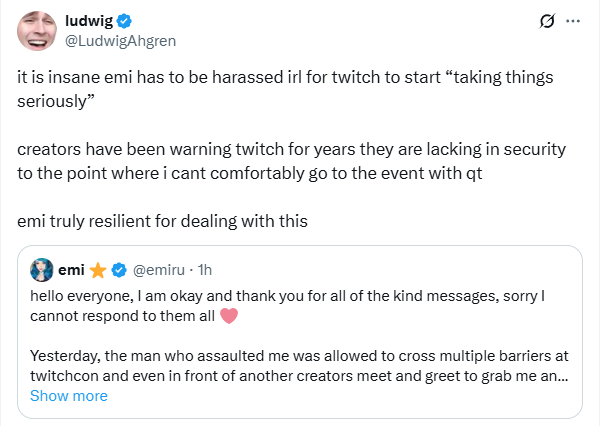This screenshot has height=426, width=604.
Task: Click the emi display name
Action: click(x=70, y=270)
